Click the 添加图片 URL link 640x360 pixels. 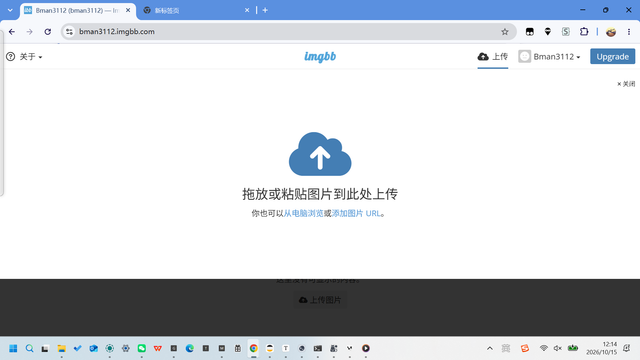point(356,213)
